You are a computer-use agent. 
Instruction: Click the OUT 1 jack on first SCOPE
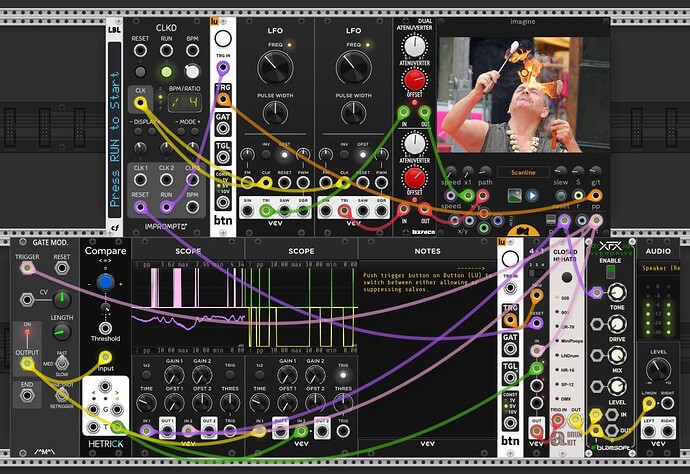coord(167,431)
